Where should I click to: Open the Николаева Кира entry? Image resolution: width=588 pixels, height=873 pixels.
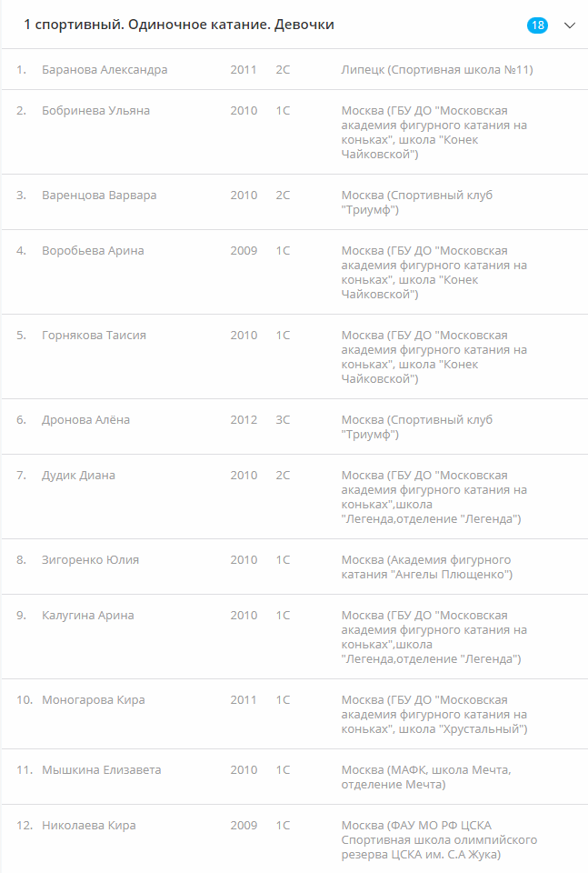(88, 826)
